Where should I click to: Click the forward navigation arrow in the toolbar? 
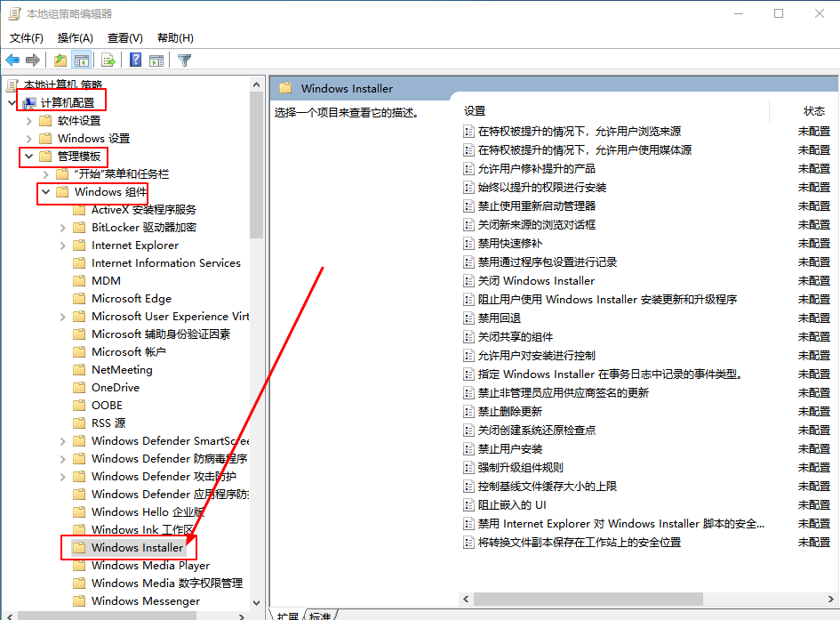tap(32, 60)
